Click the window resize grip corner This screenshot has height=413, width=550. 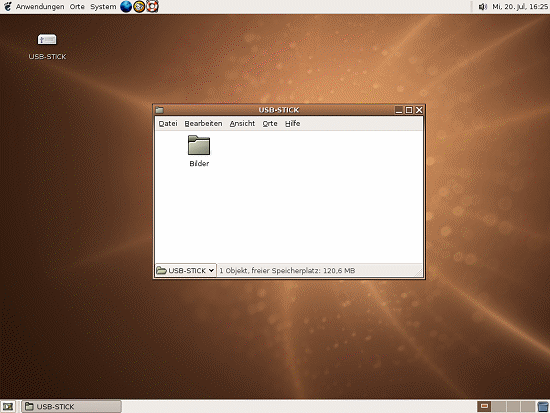pos(419,272)
